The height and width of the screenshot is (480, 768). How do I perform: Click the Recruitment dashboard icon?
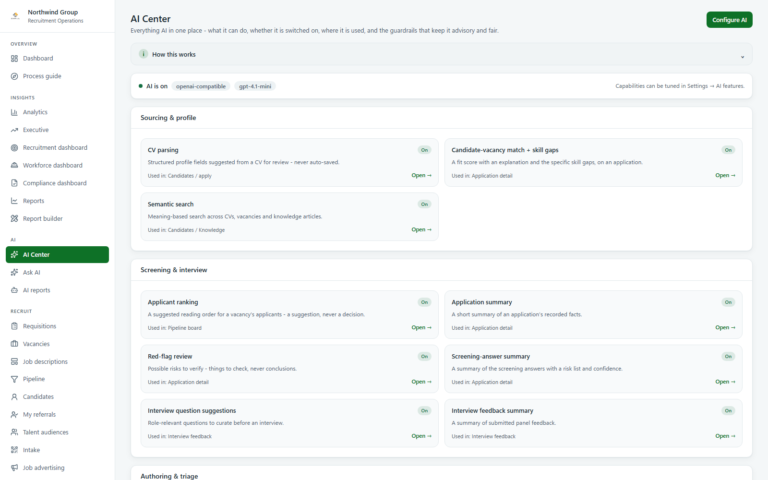[14, 147]
